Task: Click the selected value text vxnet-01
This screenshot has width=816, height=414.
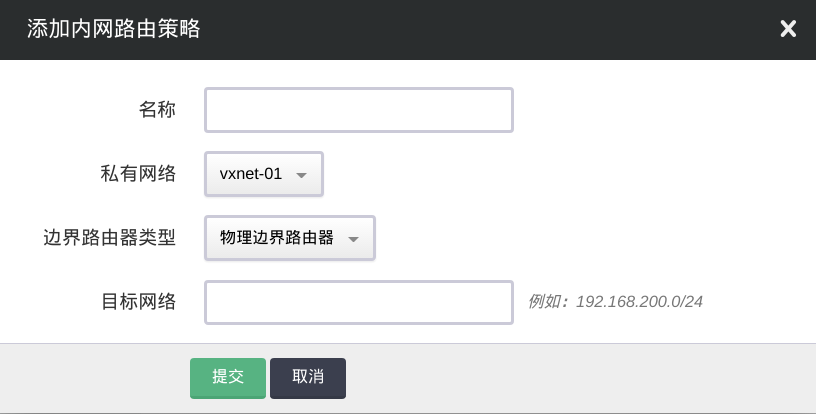Action: pyautogui.click(x=251, y=174)
